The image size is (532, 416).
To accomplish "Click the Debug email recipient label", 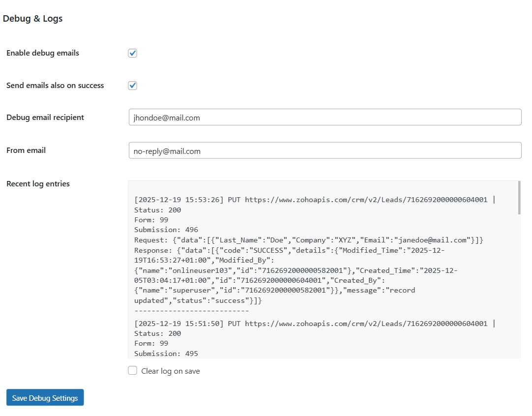I will tap(45, 117).
